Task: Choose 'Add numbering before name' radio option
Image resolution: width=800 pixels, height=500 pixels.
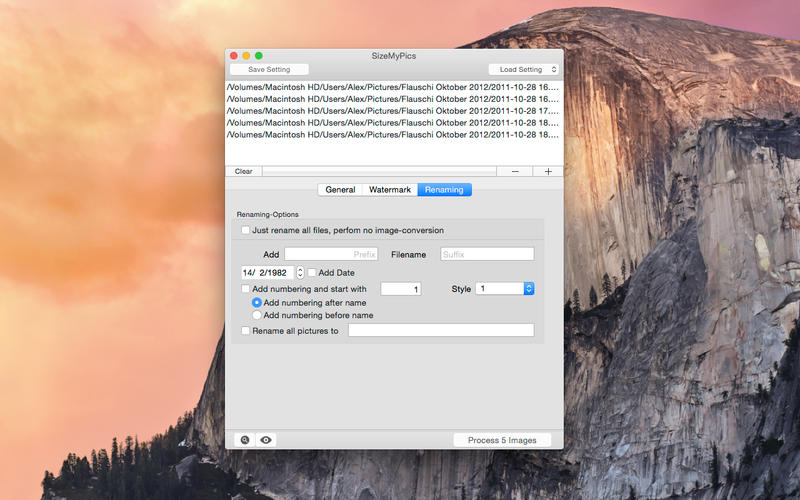Action: point(257,315)
